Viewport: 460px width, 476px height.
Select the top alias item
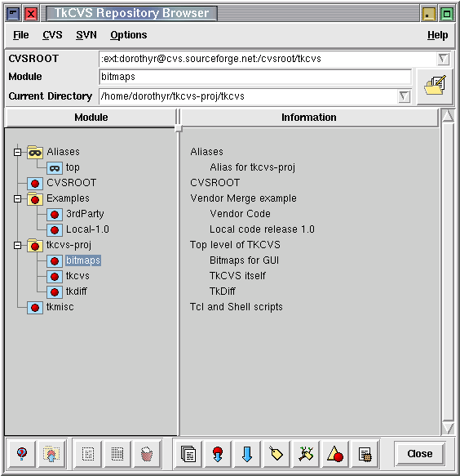(73, 167)
